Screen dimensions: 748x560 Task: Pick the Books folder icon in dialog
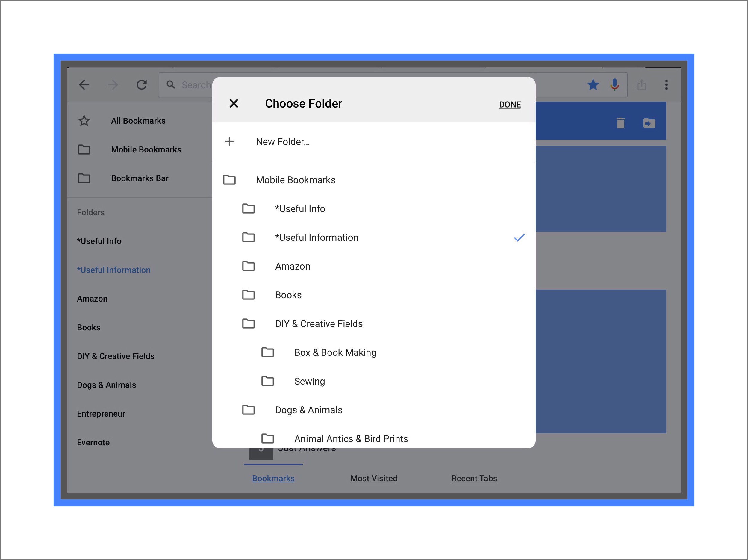249,295
